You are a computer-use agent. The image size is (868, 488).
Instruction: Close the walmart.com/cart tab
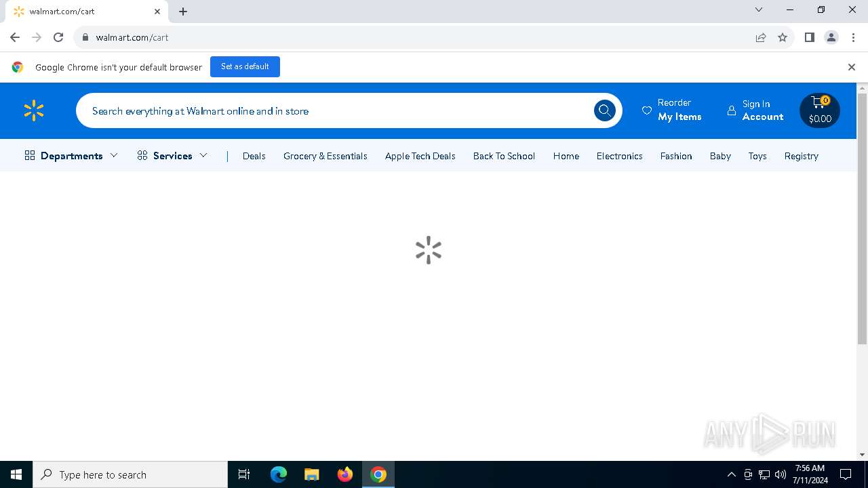[x=157, y=12]
